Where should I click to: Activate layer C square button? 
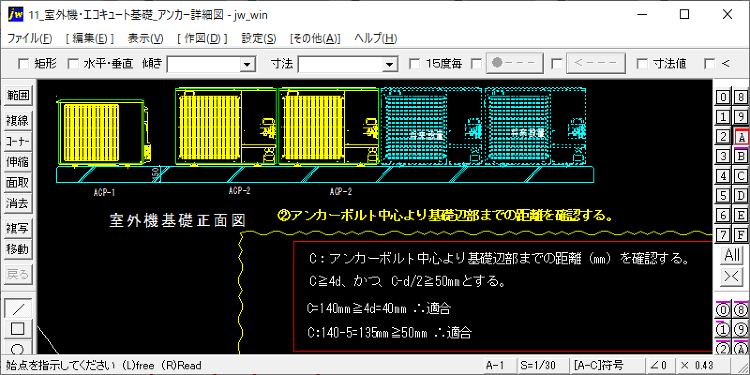tap(741, 176)
